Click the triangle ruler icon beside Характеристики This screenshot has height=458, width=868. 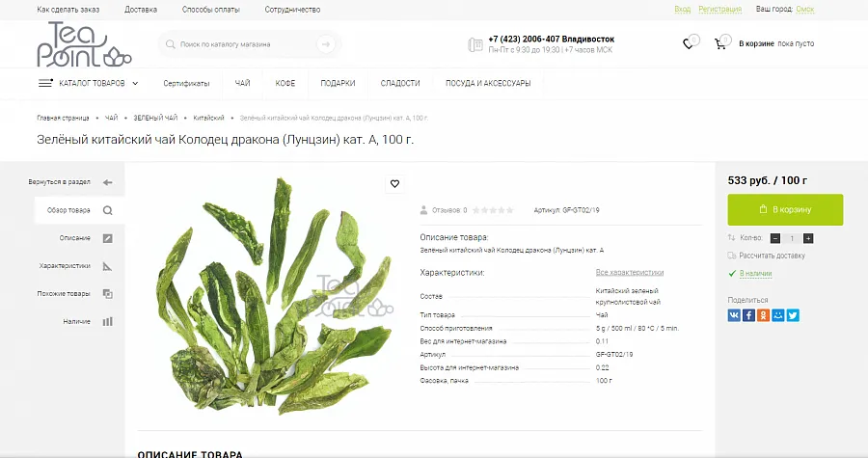107,266
